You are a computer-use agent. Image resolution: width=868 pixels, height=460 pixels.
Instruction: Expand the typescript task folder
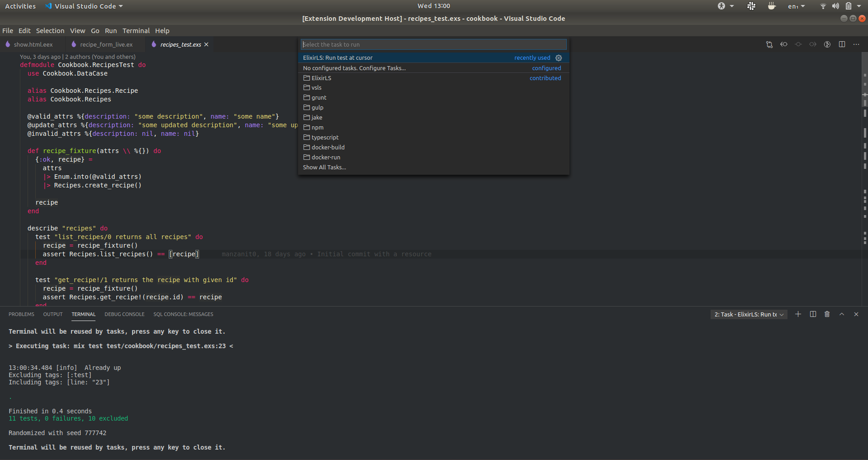pyautogui.click(x=433, y=138)
